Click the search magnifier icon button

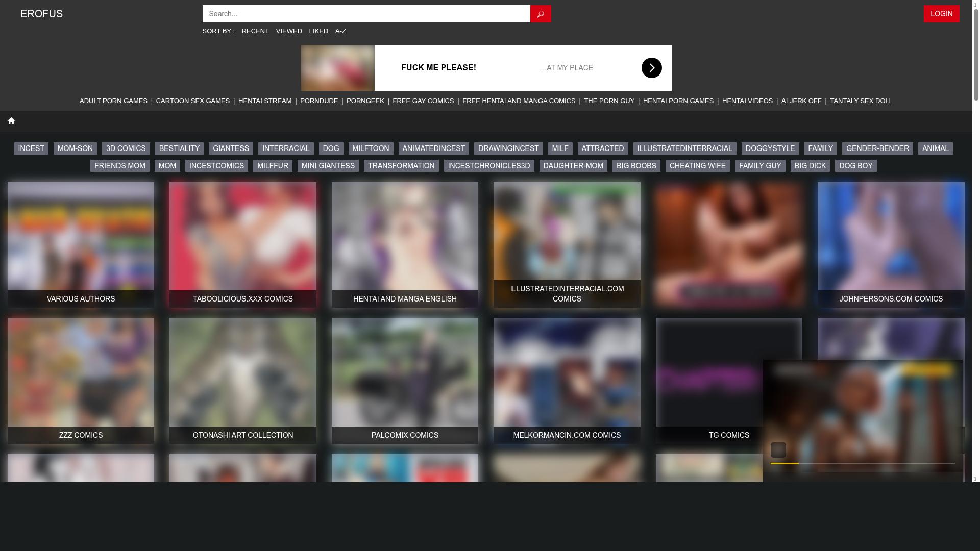[x=540, y=14]
